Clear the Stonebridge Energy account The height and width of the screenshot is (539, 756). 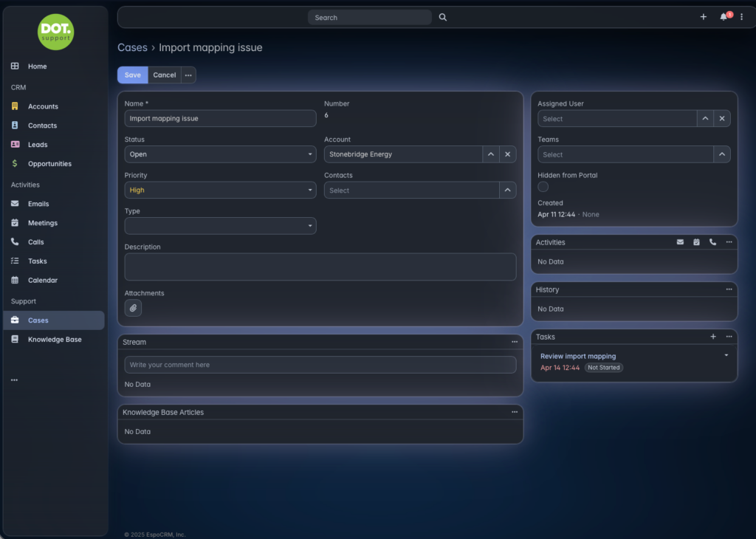508,154
